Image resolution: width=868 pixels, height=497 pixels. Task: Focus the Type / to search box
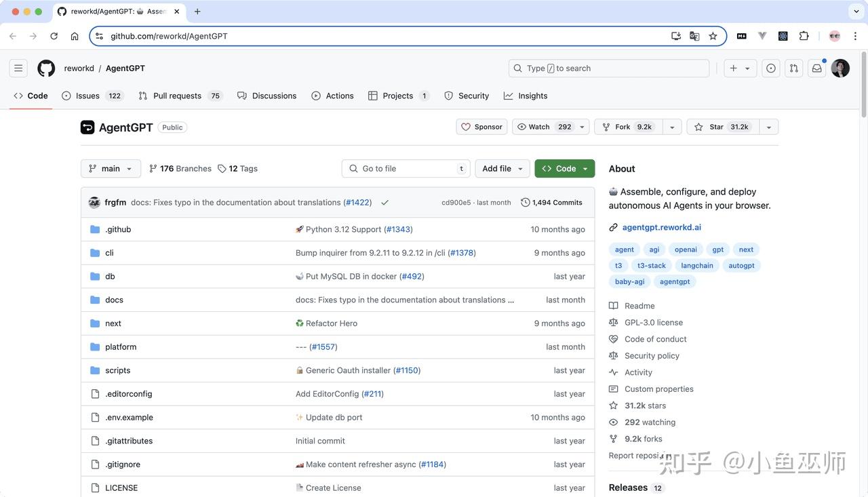[609, 68]
